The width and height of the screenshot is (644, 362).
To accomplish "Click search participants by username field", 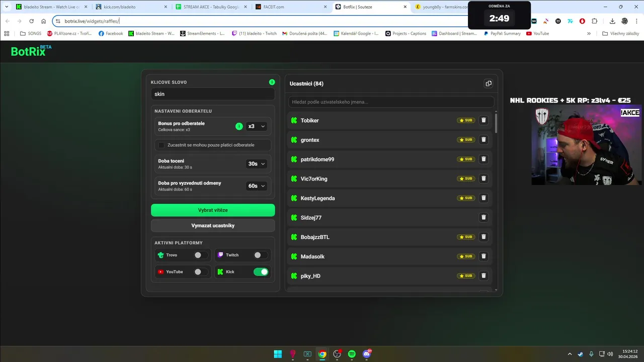I will [391, 102].
